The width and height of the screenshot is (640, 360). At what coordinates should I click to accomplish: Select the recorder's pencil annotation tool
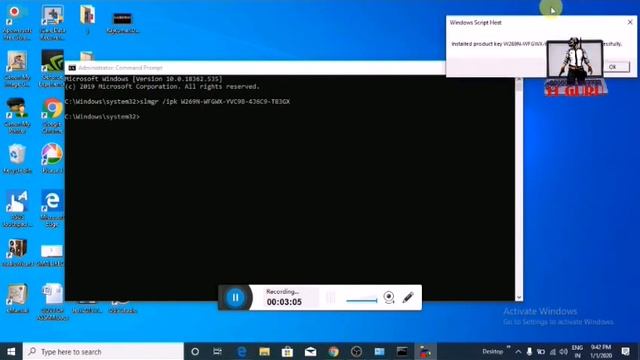click(408, 297)
